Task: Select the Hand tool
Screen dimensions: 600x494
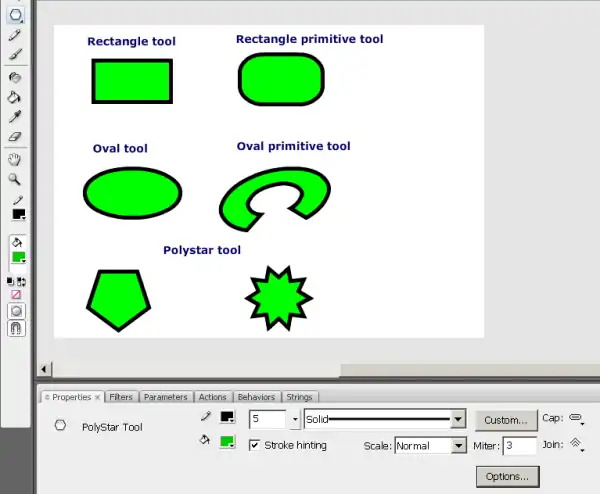Action: point(16,159)
